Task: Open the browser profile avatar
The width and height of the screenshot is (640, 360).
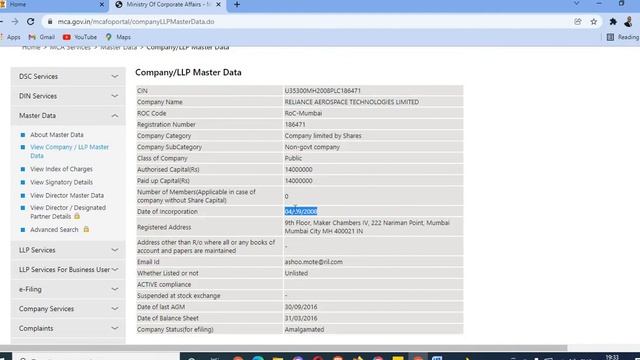Action: coord(629,22)
